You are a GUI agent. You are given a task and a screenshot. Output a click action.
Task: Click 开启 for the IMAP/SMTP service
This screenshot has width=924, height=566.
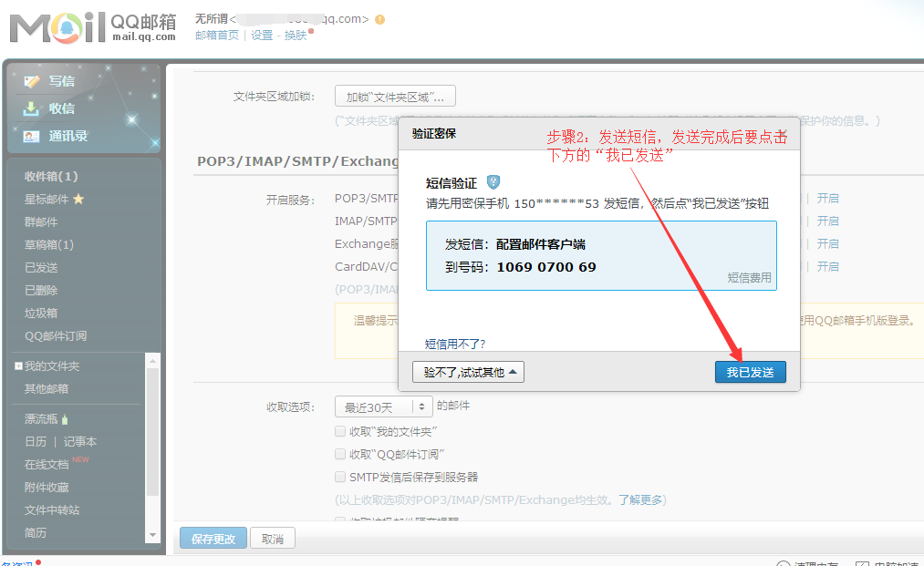click(827, 221)
